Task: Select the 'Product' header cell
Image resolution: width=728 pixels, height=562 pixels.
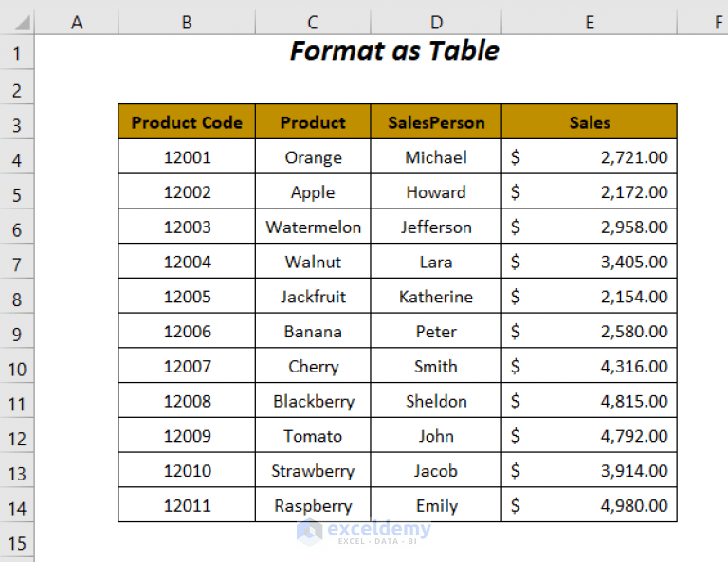Action: pyautogui.click(x=313, y=121)
